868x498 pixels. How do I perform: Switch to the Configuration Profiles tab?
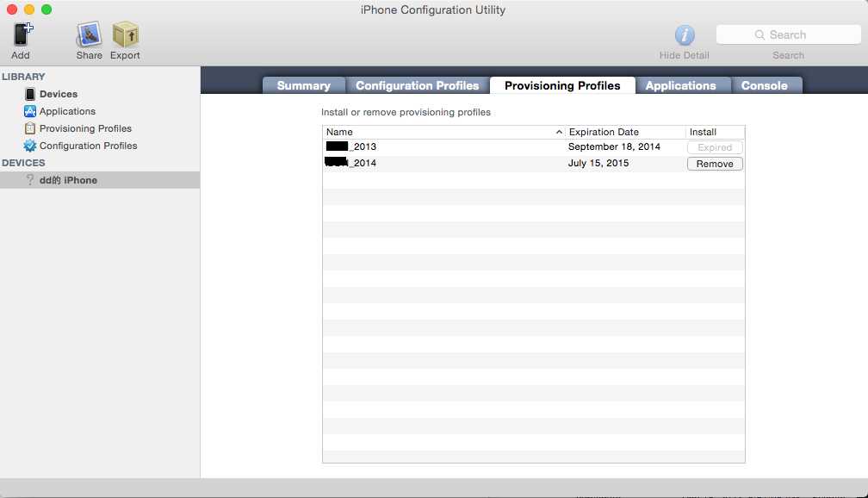coord(418,85)
